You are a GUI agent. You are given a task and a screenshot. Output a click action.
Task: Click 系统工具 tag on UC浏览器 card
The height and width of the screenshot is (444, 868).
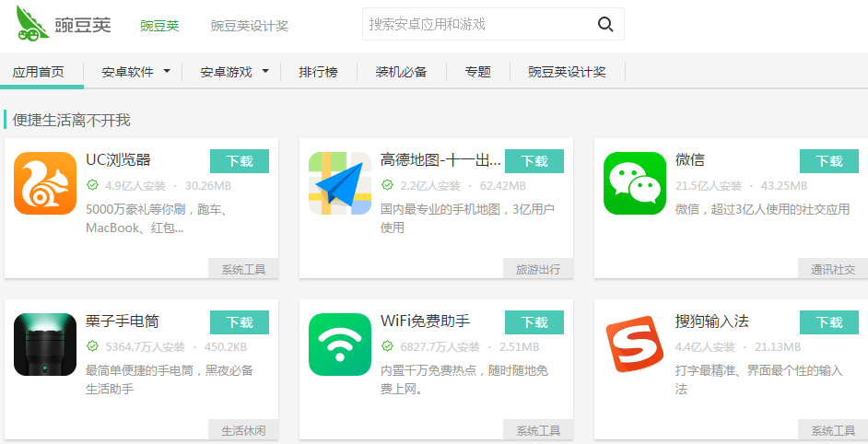click(243, 269)
